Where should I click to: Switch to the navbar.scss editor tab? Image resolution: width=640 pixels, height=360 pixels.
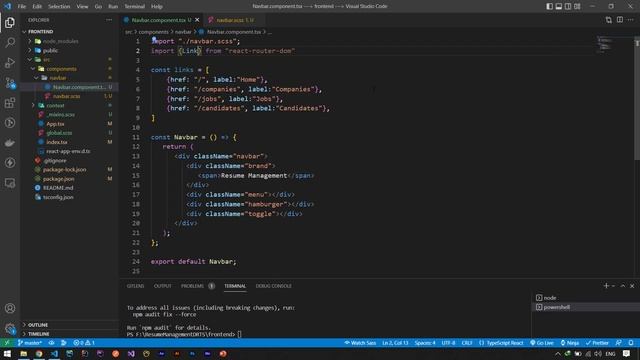coord(233,20)
